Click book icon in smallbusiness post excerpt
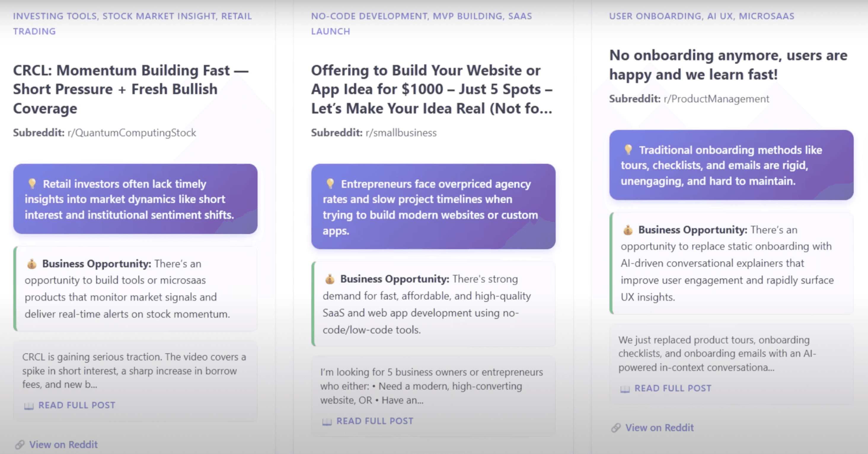868x454 pixels. [327, 422]
